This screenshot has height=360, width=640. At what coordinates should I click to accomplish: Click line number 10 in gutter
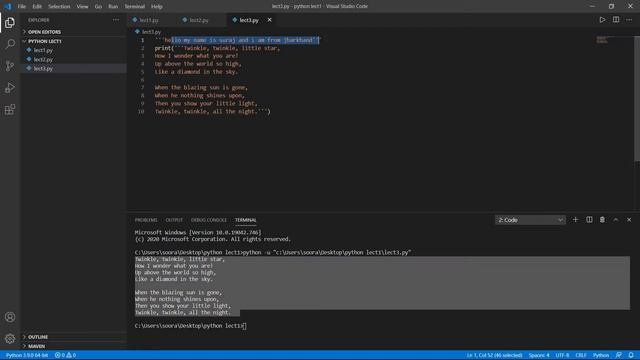click(141, 111)
